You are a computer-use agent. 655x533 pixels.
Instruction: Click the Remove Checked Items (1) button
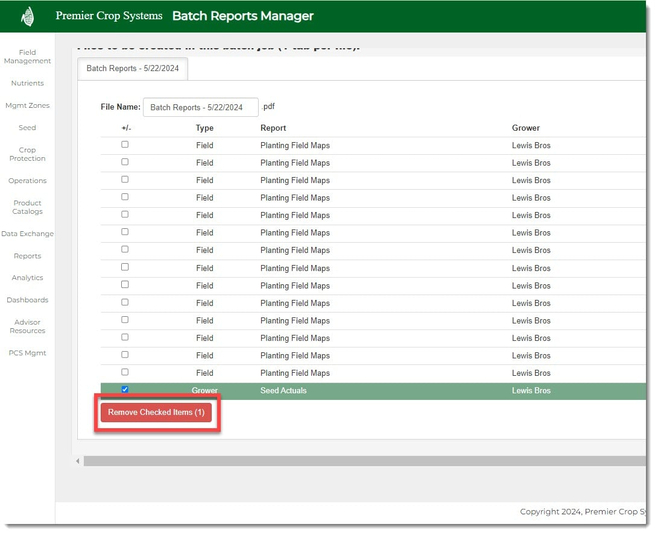(156, 412)
